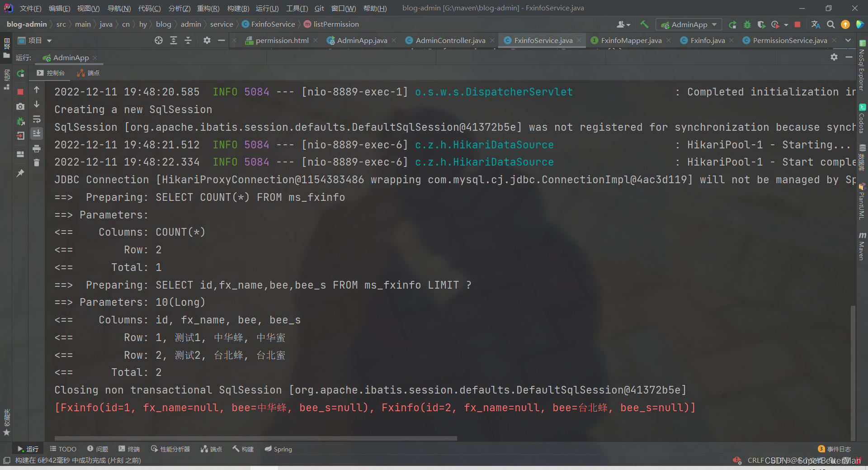Open the 事件日志 event log
The width and height of the screenshot is (868, 470).
(835, 449)
